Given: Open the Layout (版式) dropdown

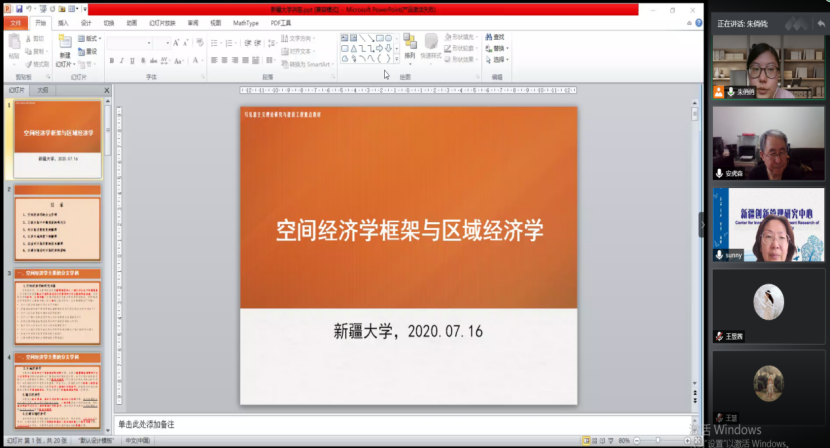Looking at the screenshot, I should 89,38.
